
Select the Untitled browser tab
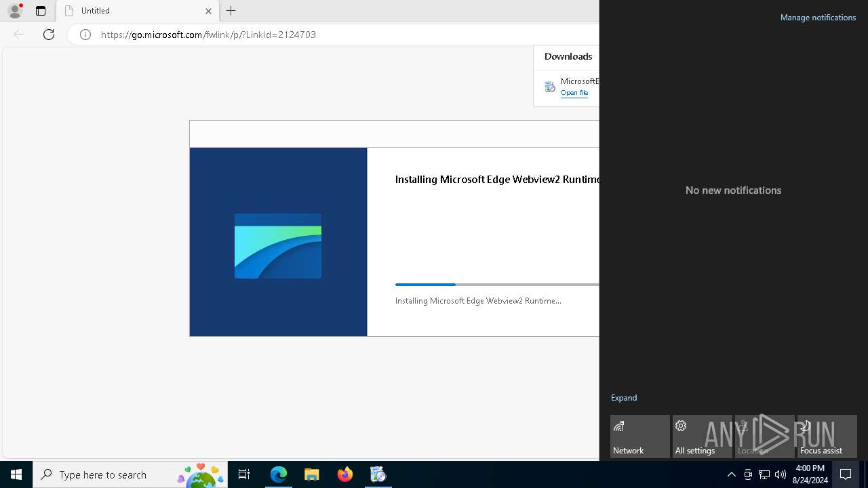(138, 11)
